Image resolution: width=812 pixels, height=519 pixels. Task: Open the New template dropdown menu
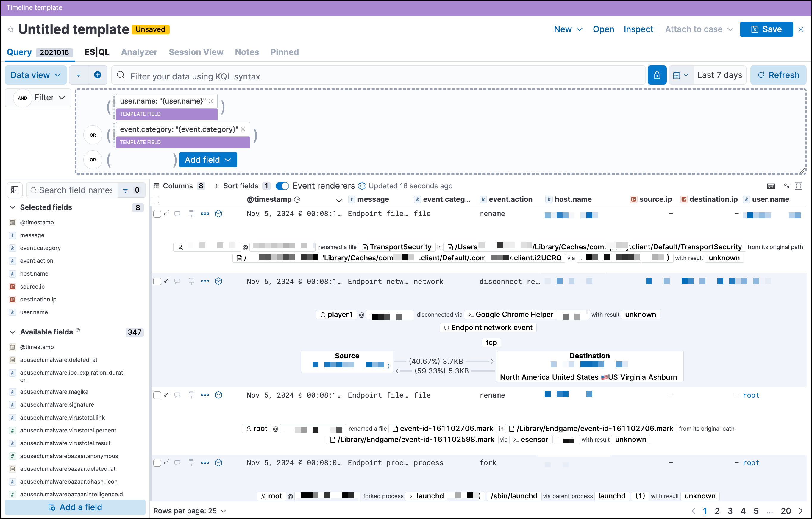click(x=566, y=28)
